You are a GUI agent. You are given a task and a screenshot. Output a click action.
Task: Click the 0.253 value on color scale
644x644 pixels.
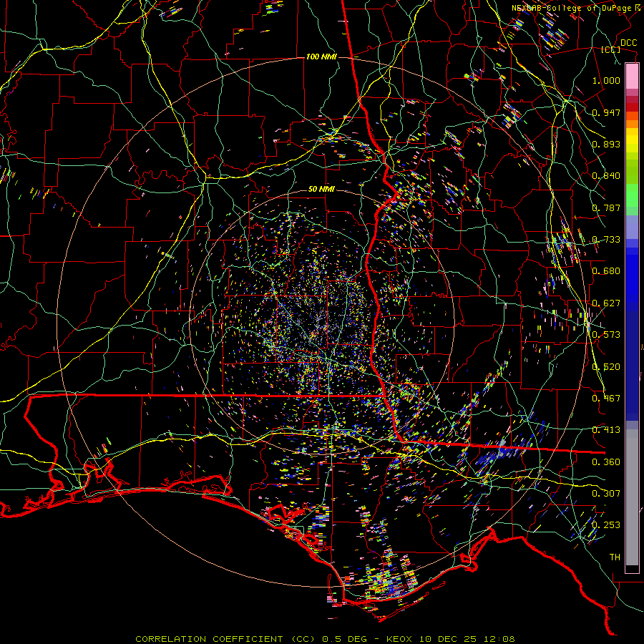(x=606, y=525)
